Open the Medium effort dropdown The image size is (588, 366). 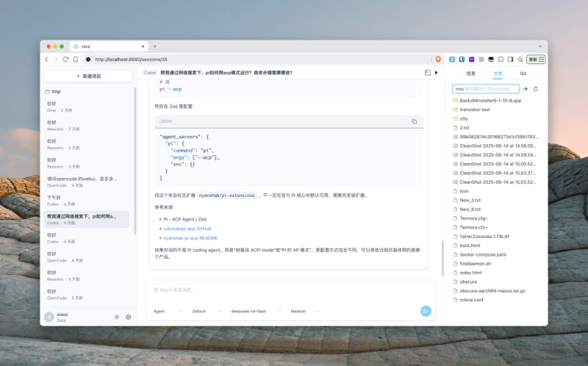pyautogui.click(x=305, y=312)
